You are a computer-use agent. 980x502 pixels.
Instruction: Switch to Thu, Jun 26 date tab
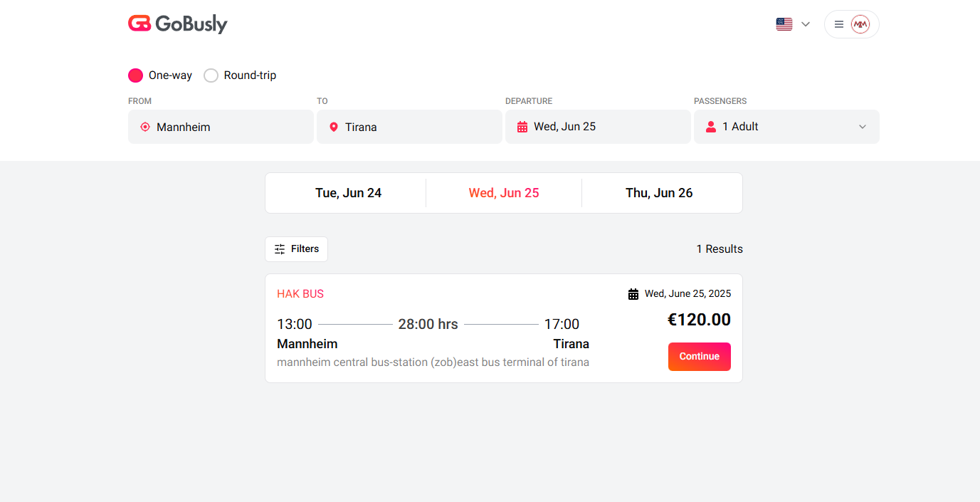pyautogui.click(x=659, y=193)
